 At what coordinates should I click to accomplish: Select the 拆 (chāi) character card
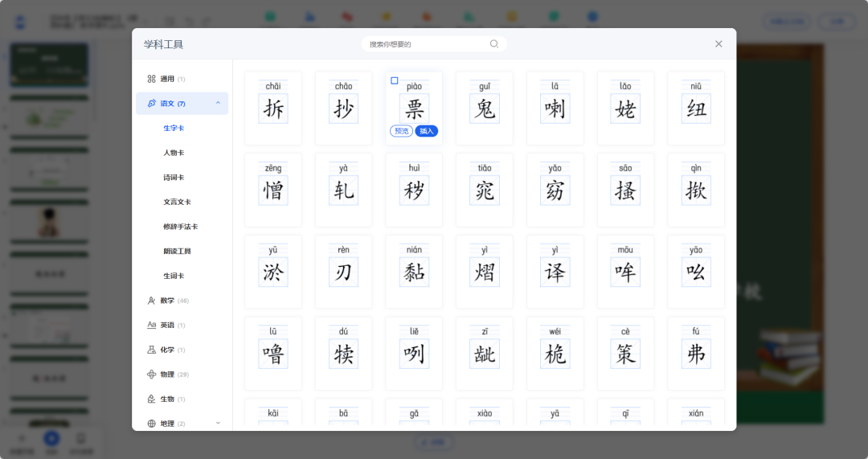(273, 109)
